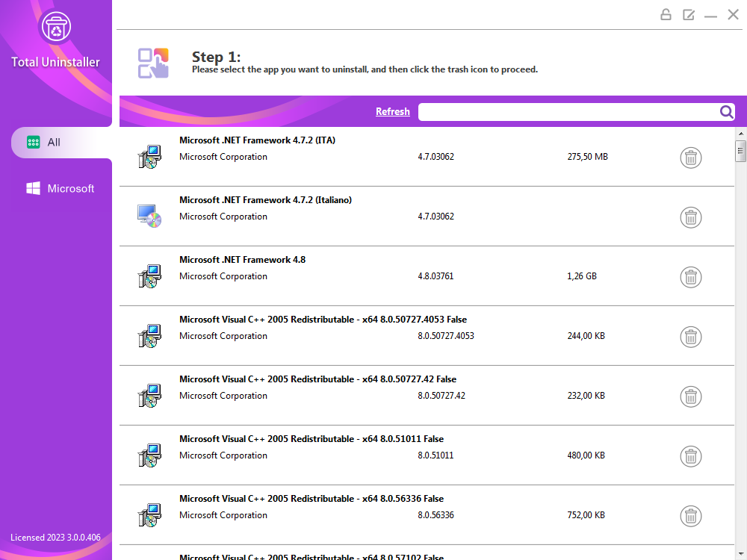Click "Licensed 2023 3.0.0.406" text
The height and width of the screenshot is (560, 747).
click(56, 537)
